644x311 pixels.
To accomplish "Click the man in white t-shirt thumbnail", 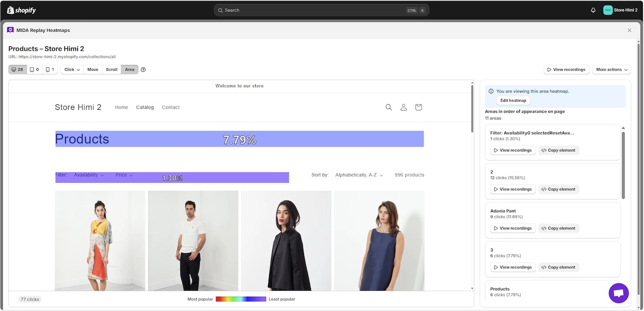I will click(193, 240).
